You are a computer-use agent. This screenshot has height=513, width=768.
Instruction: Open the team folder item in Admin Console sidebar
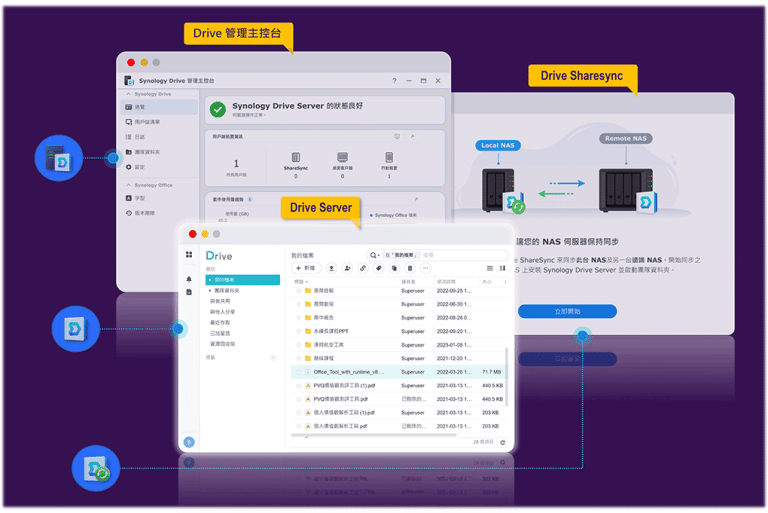coord(159,152)
